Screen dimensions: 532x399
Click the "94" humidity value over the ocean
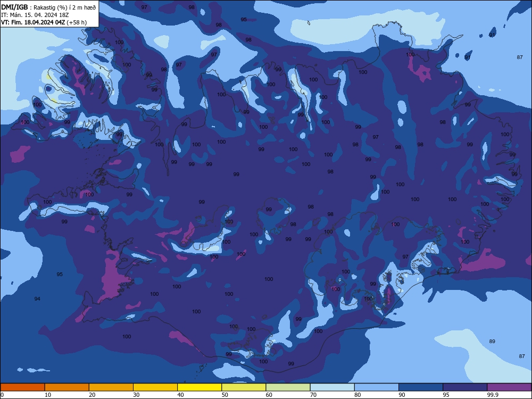(37, 298)
